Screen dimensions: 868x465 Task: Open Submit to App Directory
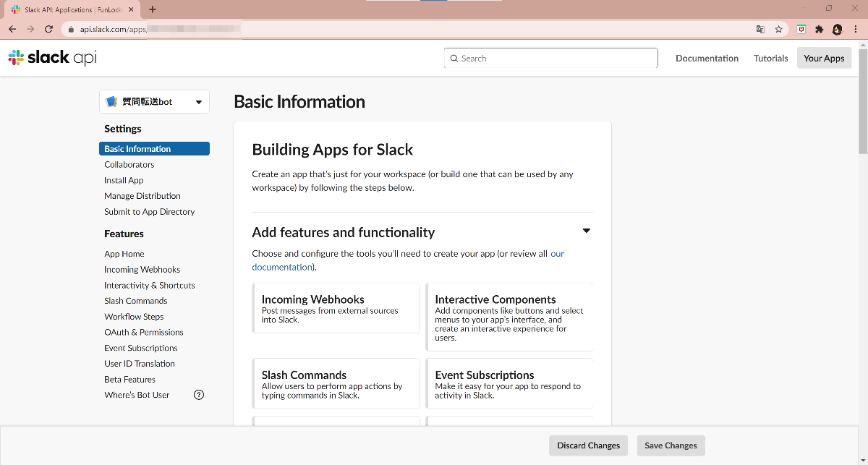click(149, 212)
